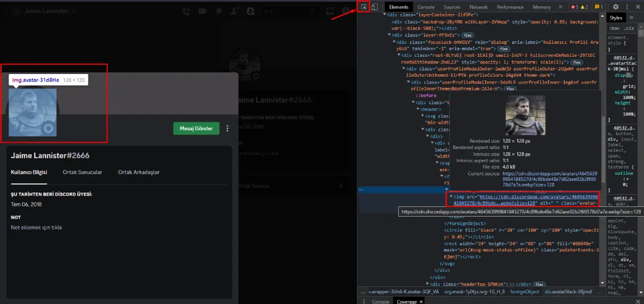Start a voice call in Discord header
Screen dimensions: 644x304
coord(187,11)
